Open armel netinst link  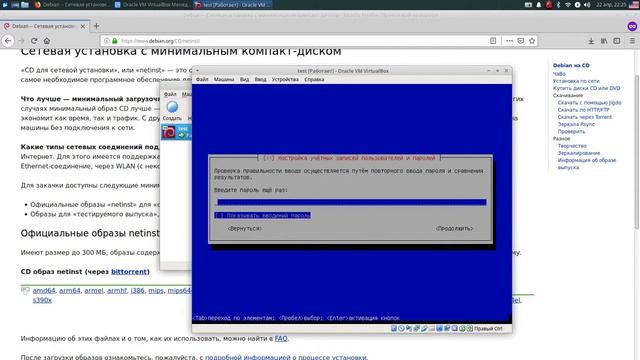pyautogui.click(x=94, y=291)
